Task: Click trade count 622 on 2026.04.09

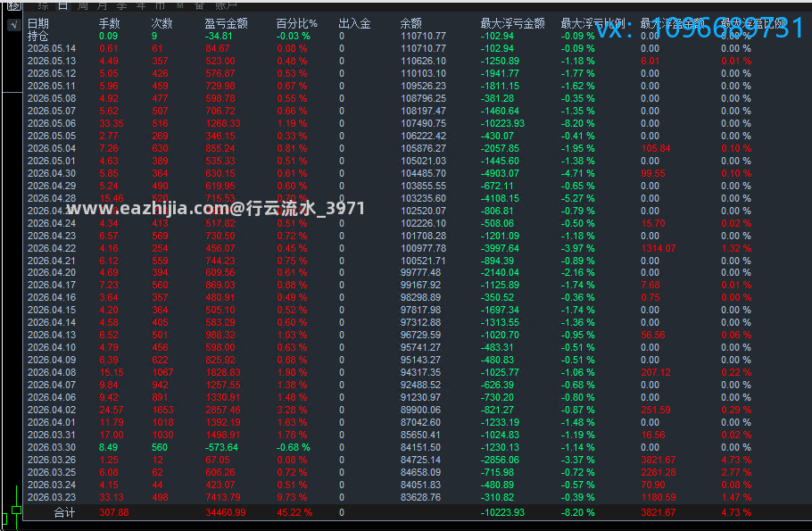Action: click(x=160, y=360)
